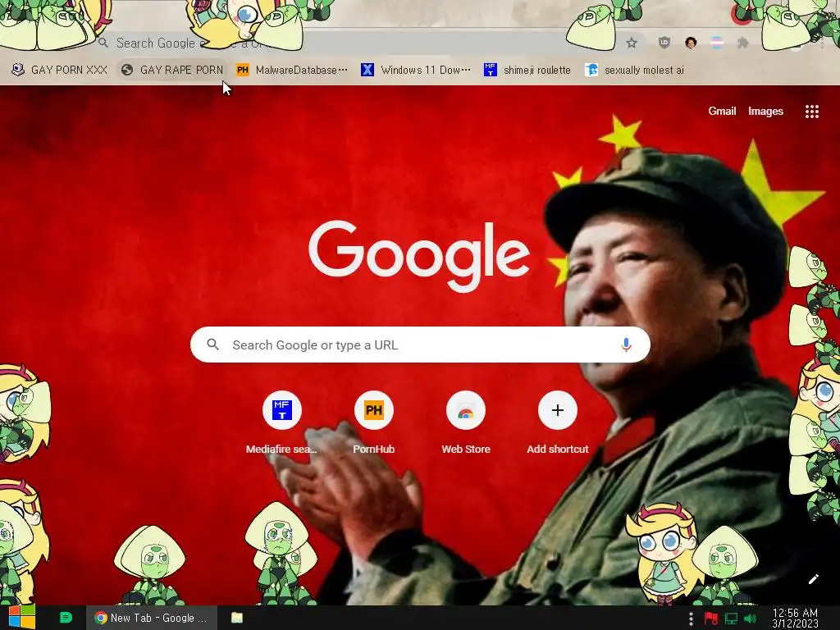
Task: Customize this page with the pencil icon
Action: click(813, 579)
